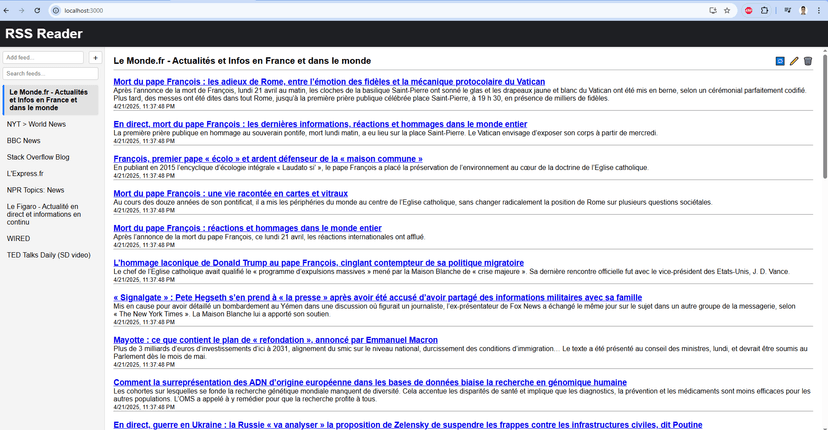Open the browser extensions puzzle icon
Screen dimensions: 828x430
click(764, 11)
